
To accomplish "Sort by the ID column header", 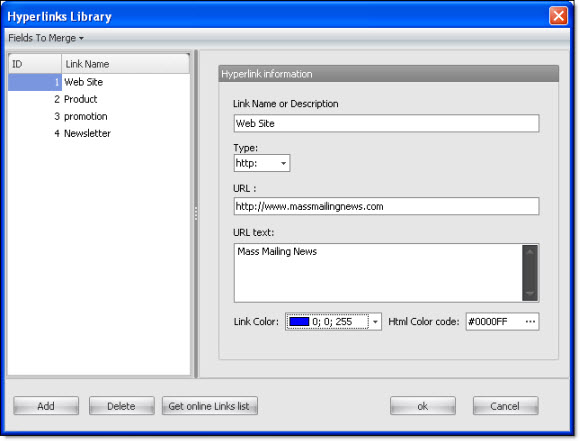I will [x=35, y=64].
